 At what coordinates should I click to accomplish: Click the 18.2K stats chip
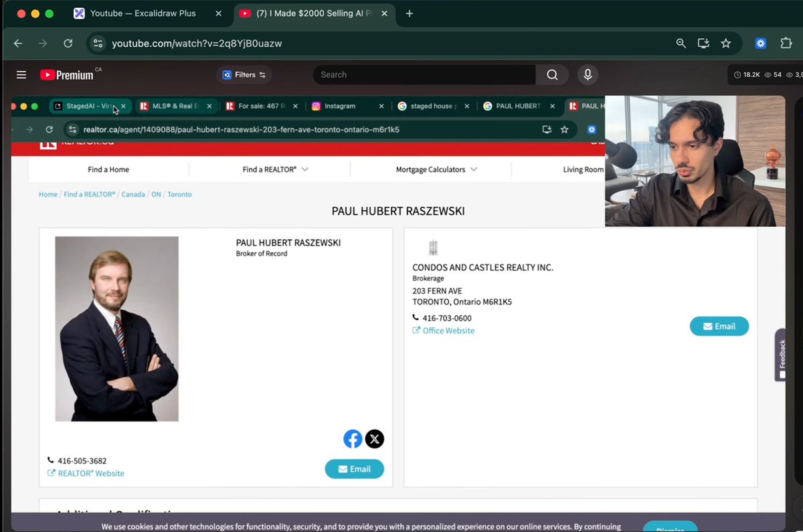[747, 75]
